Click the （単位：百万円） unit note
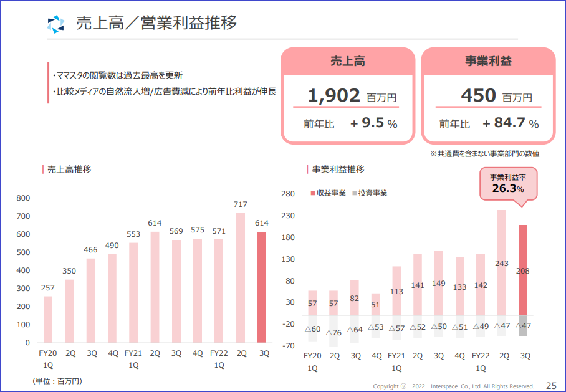This screenshot has height=392, width=566. 57,381
